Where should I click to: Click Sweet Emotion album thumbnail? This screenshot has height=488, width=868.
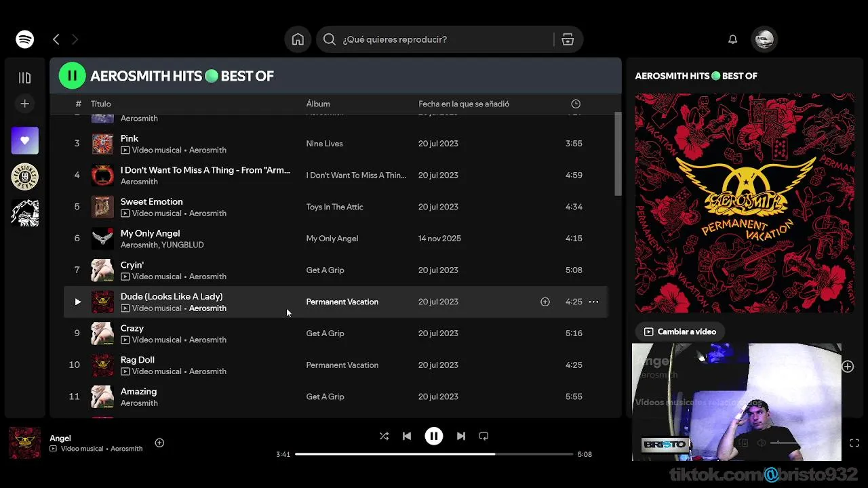[102, 207]
